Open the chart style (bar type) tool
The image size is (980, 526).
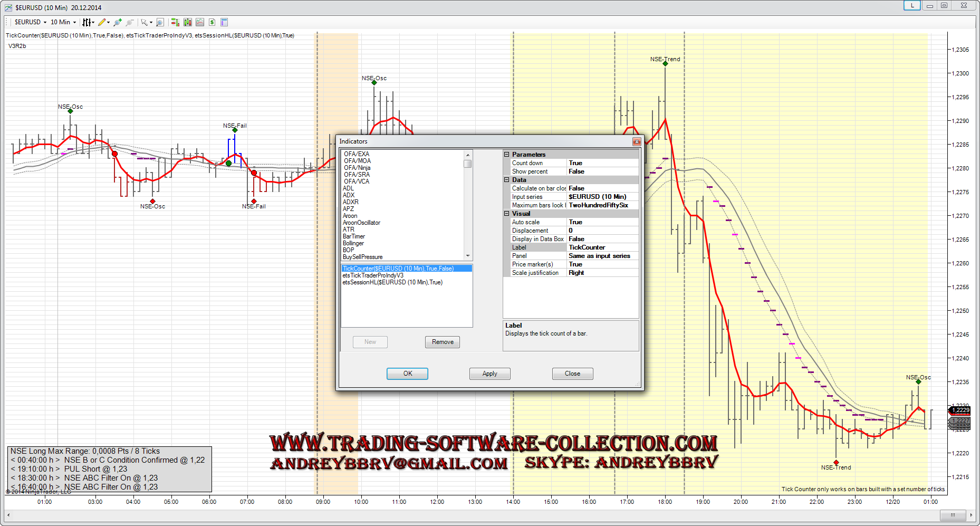click(87, 22)
